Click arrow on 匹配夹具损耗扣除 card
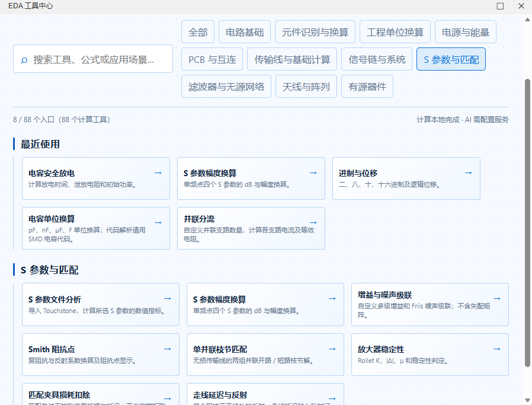Screen dimensions: 532x405 pyautogui.click(x=168, y=398)
